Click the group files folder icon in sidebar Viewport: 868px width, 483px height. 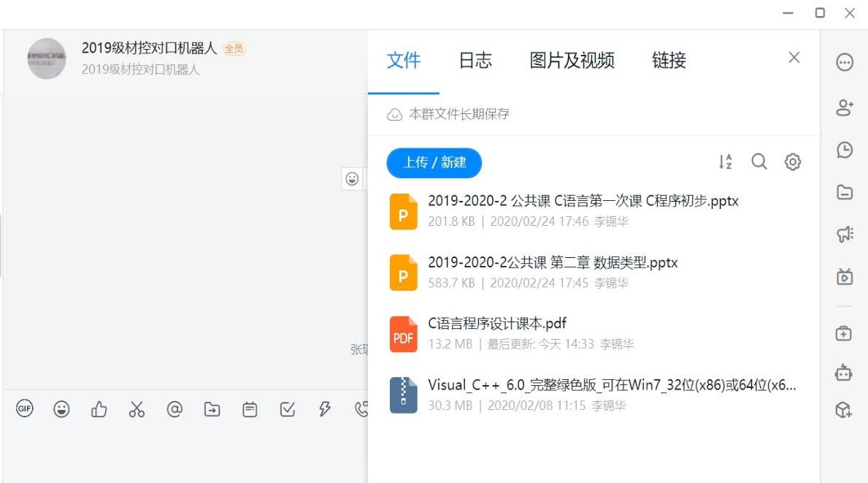[x=845, y=192]
